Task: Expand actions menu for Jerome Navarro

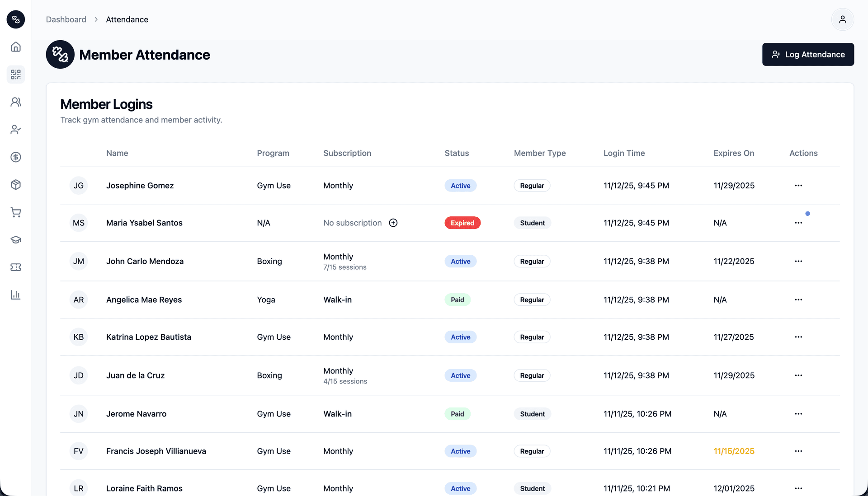Action: point(798,414)
